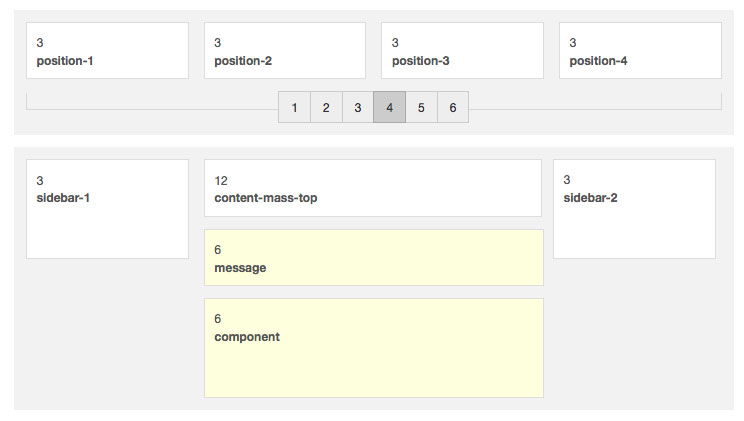The height and width of the screenshot is (421, 744).
Task: Select the position-1 module block
Action: pyautogui.click(x=107, y=51)
